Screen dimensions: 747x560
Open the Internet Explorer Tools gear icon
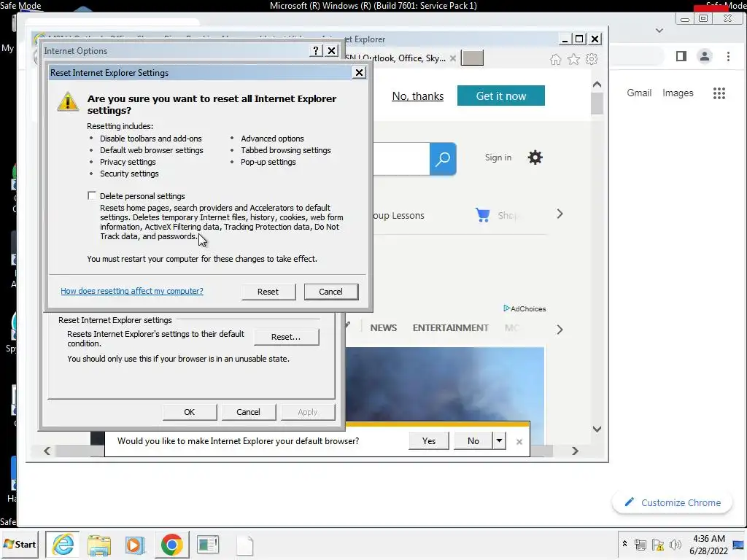[592, 59]
